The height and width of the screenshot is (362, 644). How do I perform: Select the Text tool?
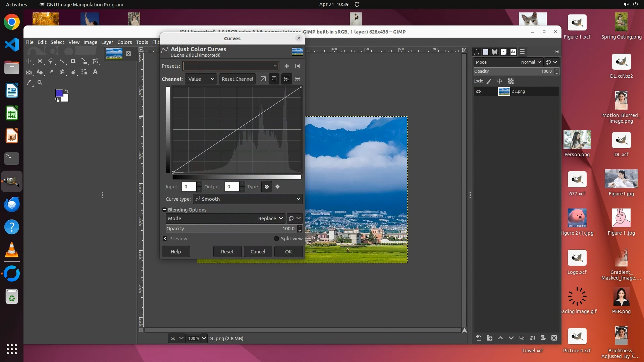95,72
